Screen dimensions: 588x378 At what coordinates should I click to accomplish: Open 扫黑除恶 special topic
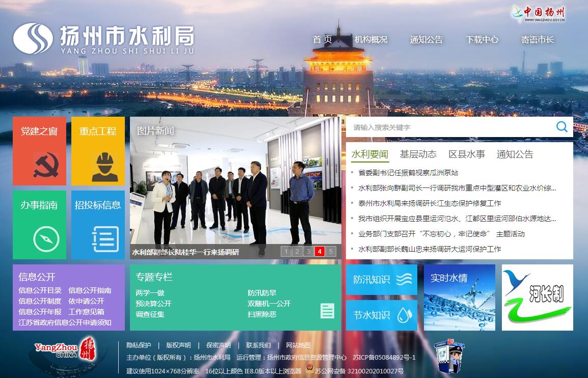point(262,314)
